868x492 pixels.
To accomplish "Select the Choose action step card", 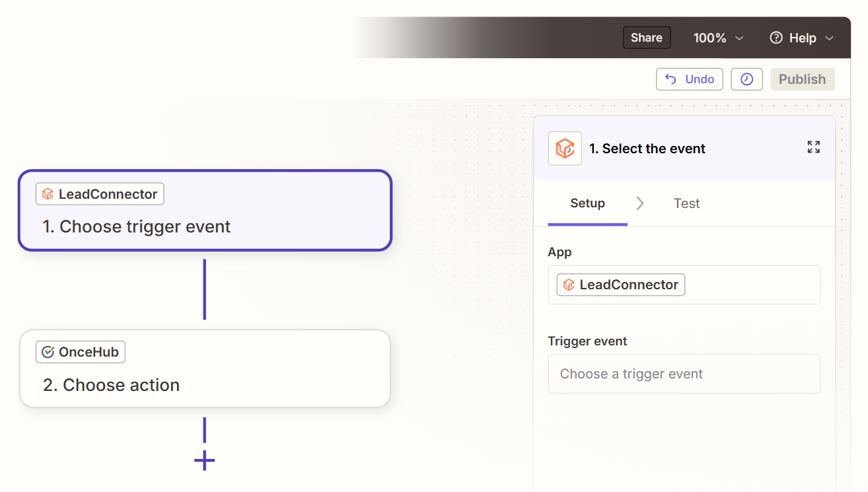I will (x=205, y=369).
